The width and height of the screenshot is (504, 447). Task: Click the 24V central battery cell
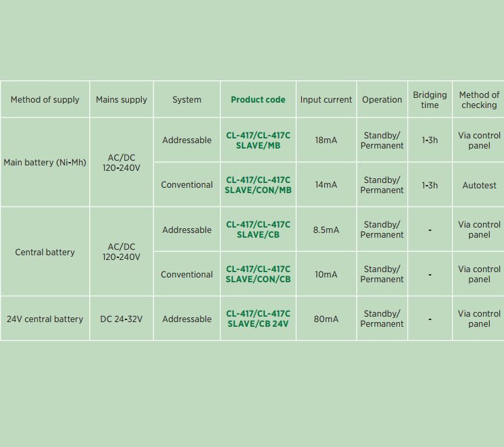coord(45,319)
